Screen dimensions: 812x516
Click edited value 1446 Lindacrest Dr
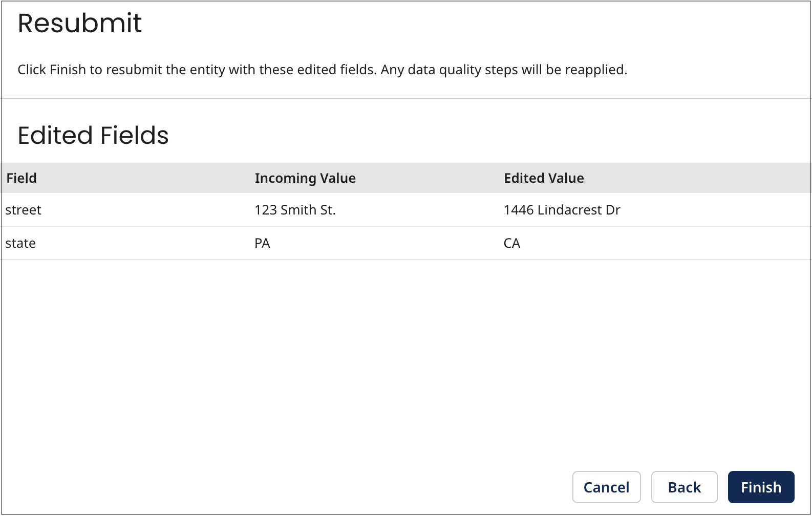point(562,210)
